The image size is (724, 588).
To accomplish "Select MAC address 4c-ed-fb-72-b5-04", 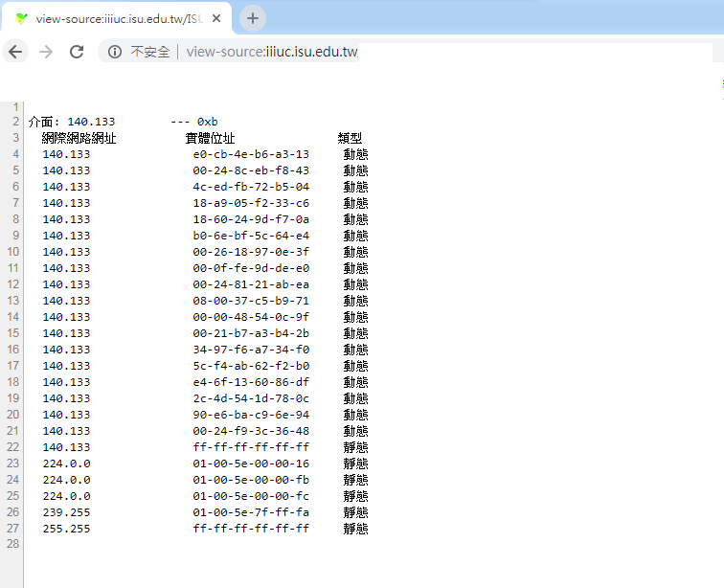I will (x=251, y=187).
